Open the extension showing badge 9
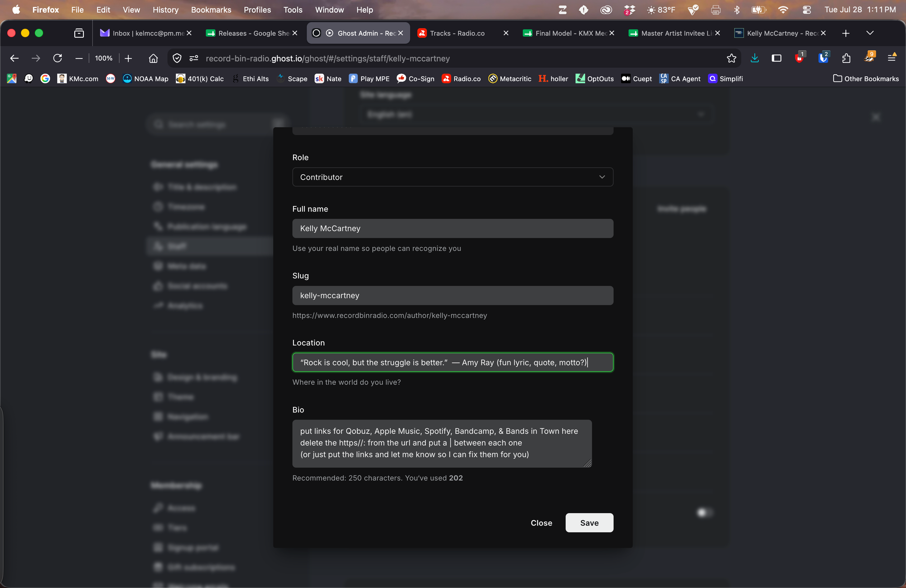The height and width of the screenshot is (588, 906). (869, 57)
